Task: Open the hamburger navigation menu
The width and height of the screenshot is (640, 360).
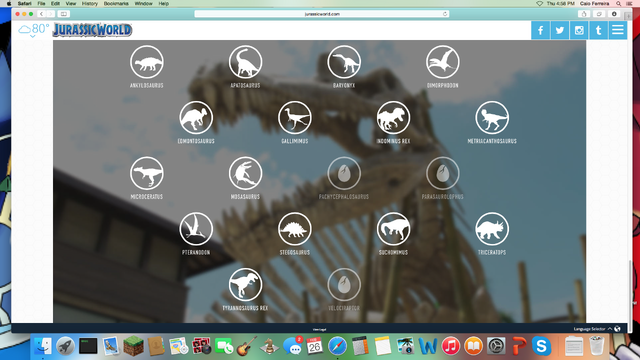Action: (x=618, y=30)
